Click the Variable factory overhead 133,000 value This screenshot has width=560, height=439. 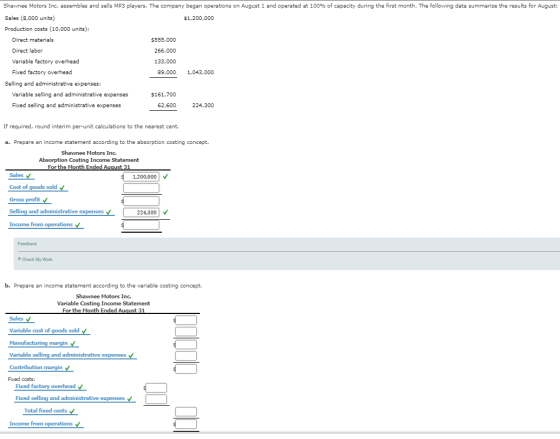[165, 61]
